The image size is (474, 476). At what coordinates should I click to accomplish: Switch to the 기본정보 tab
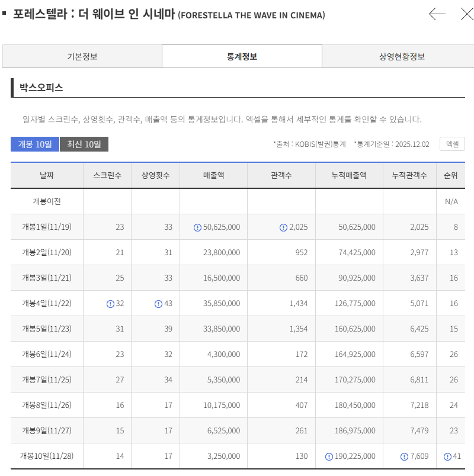pos(82,57)
